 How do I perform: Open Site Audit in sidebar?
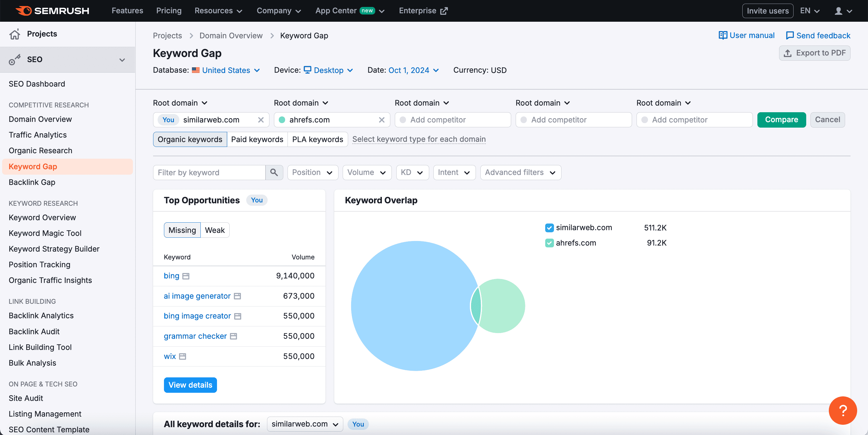tap(26, 398)
